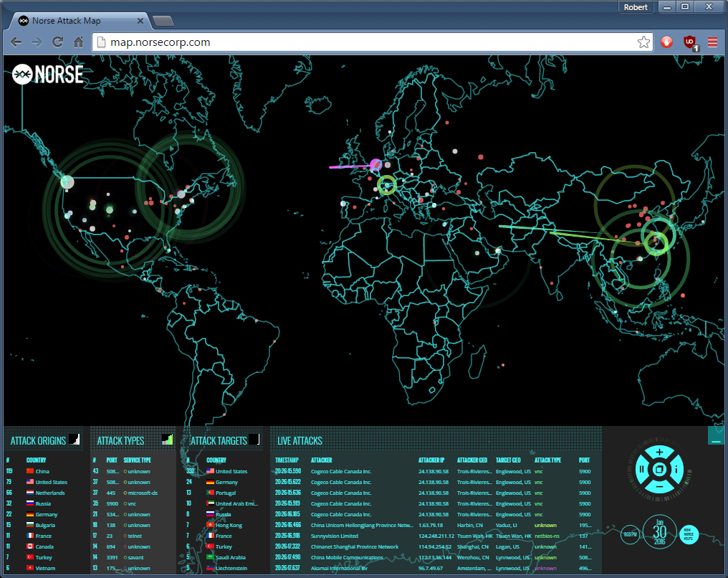Click the Vietnam flag in Attack Origins

pos(30,567)
